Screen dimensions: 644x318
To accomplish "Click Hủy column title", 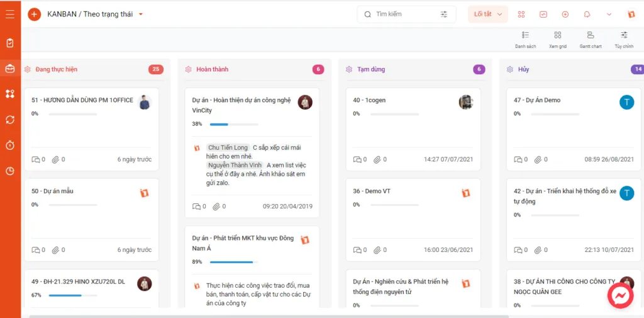I will (523, 69).
